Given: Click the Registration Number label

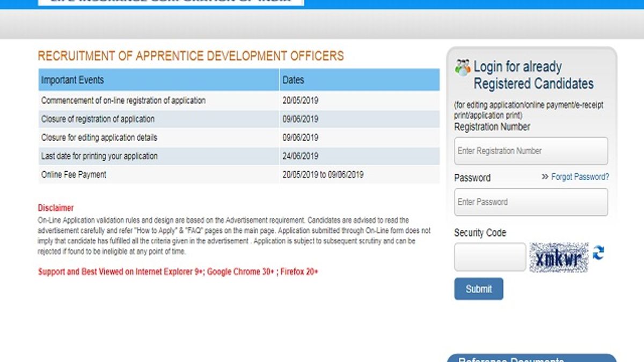Looking at the screenshot, I should point(492,127).
